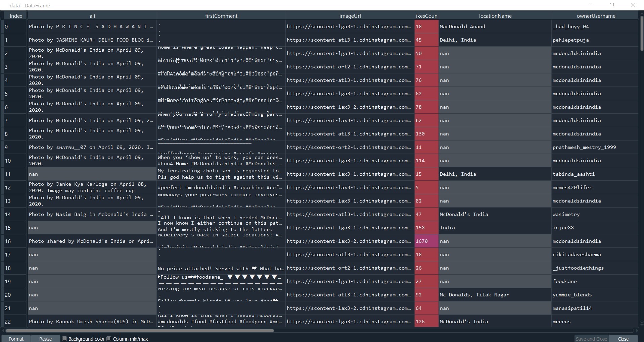The height and width of the screenshot is (342, 644).
Task: Click the likes cell showing 1670
Action: point(426,241)
